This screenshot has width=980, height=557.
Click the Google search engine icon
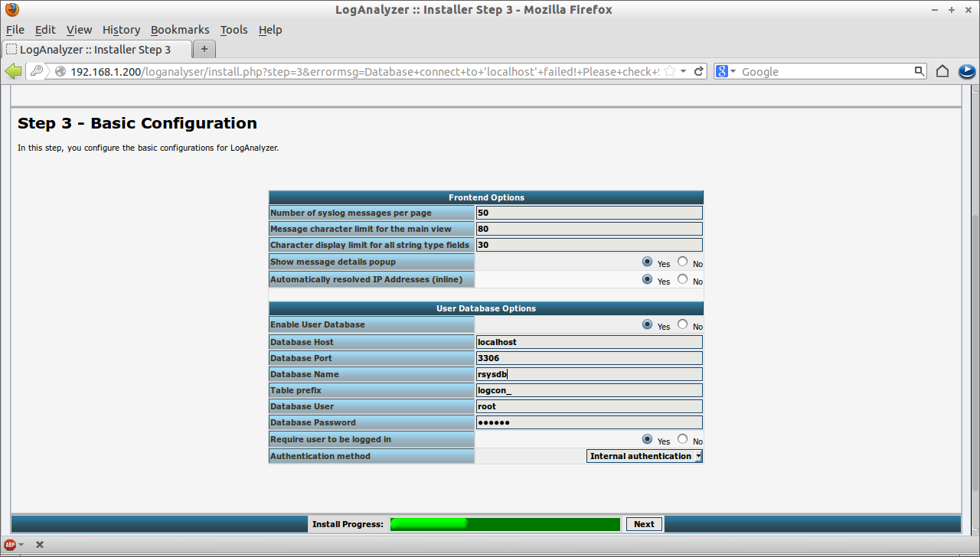[x=722, y=71]
